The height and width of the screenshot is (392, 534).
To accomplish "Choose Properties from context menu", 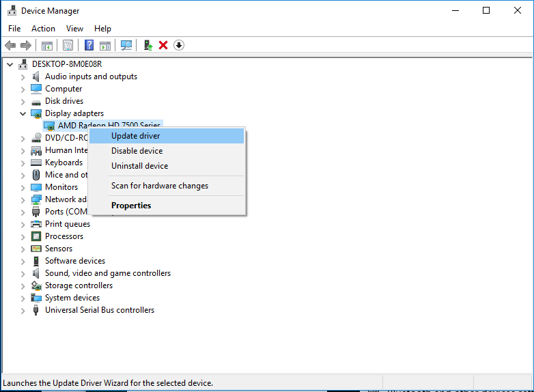I will [x=167, y=206].
